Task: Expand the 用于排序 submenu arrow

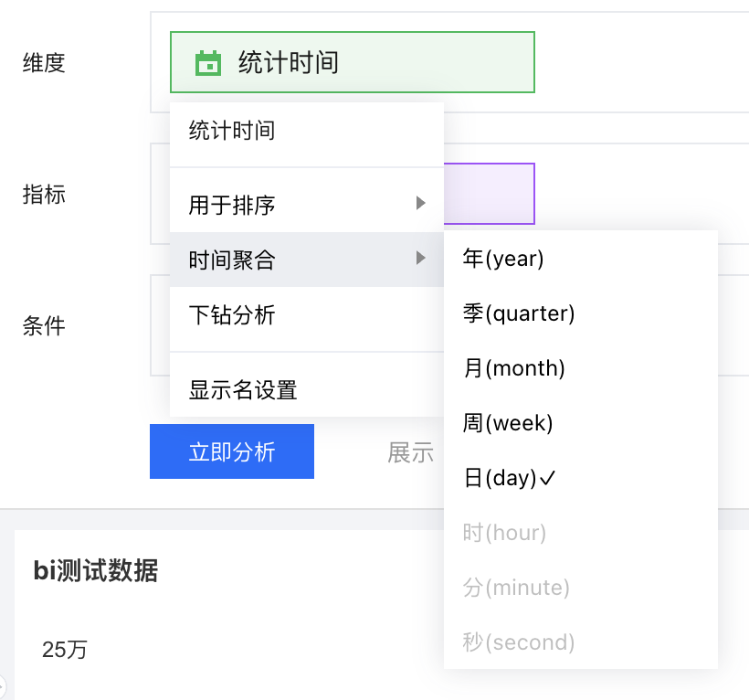Action: click(x=420, y=203)
